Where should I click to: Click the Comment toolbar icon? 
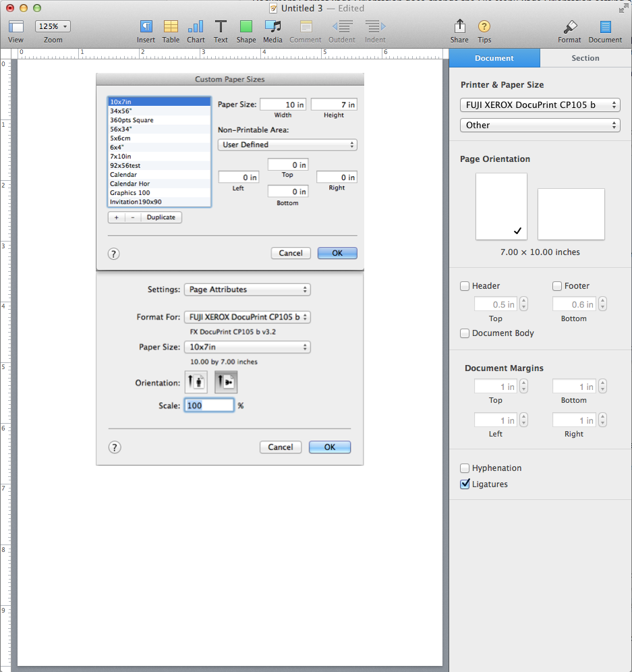pos(306,26)
